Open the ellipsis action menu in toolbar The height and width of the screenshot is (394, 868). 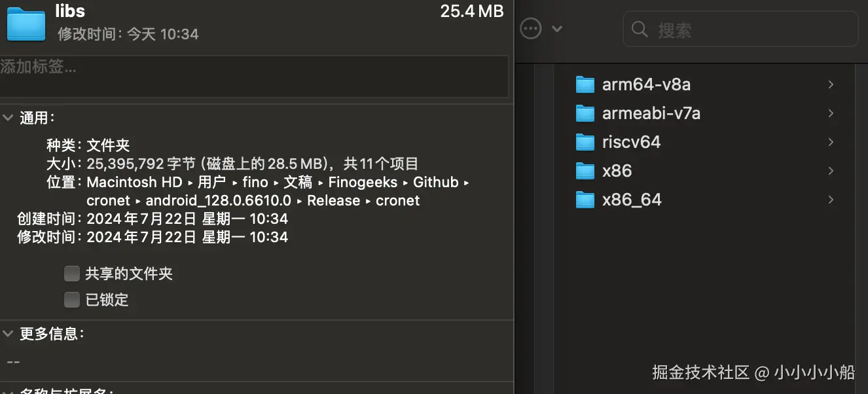(530, 28)
